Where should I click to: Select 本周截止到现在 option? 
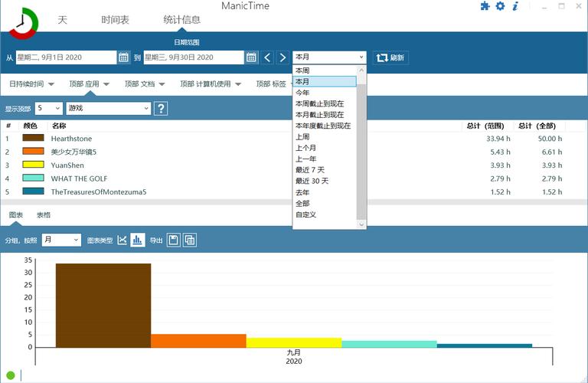(325, 103)
